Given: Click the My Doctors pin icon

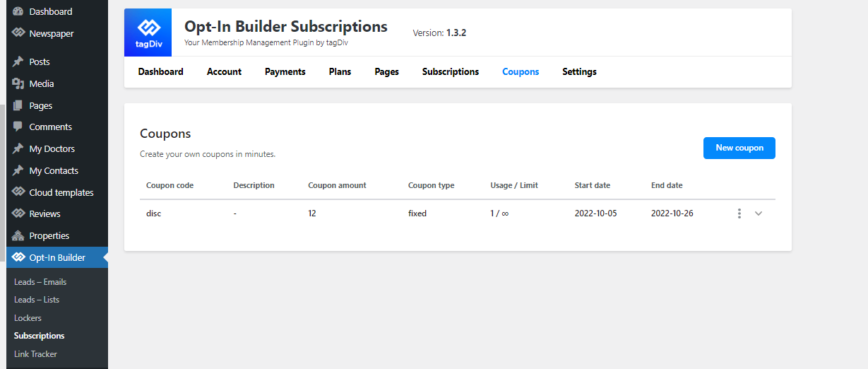Looking at the screenshot, I should [18, 149].
